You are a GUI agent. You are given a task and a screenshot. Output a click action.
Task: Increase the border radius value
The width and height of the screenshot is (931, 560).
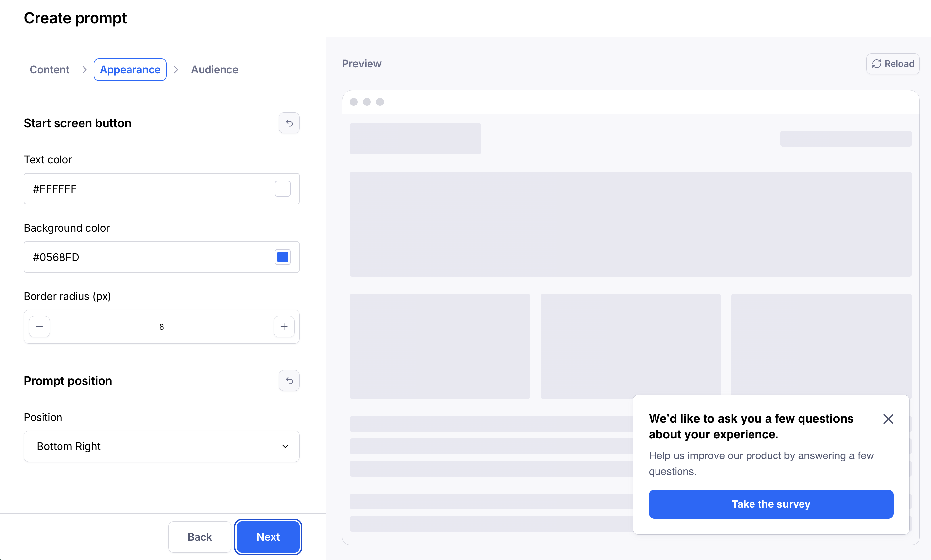point(284,326)
